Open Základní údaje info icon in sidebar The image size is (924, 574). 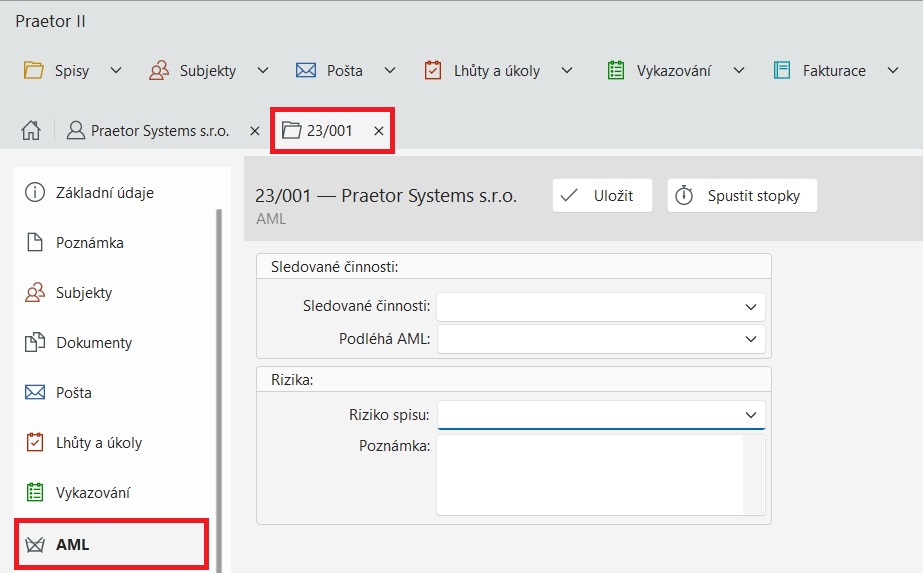pos(36,193)
